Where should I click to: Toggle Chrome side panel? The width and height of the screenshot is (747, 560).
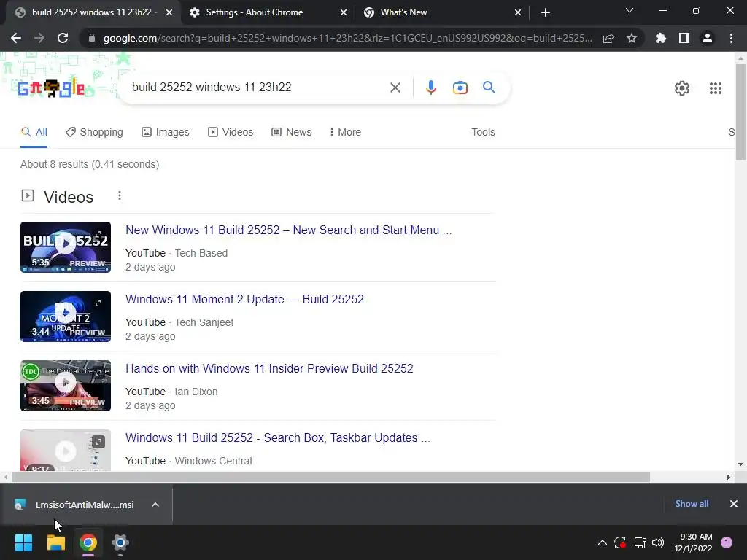(x=684, y=38)
